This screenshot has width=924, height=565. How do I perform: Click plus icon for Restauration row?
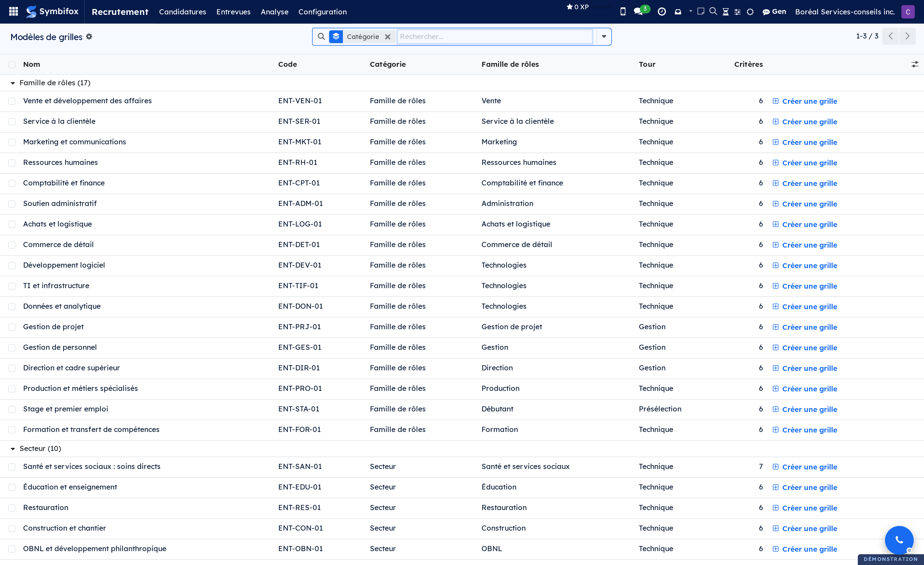775,507
